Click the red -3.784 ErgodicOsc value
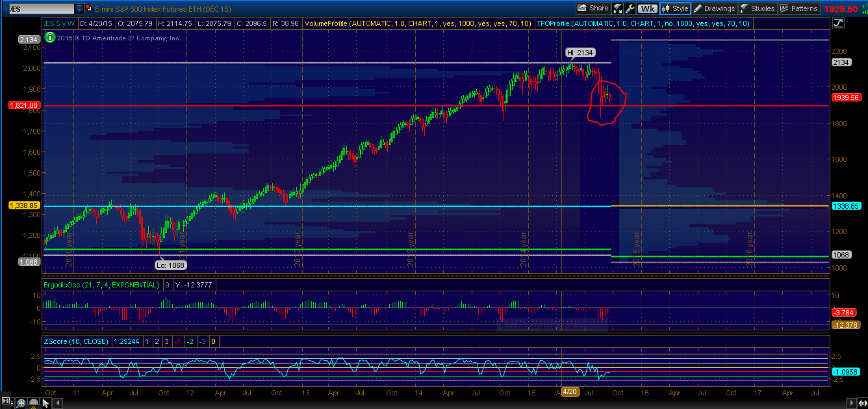This screenshot has height=409, width=868. [845, 313]
